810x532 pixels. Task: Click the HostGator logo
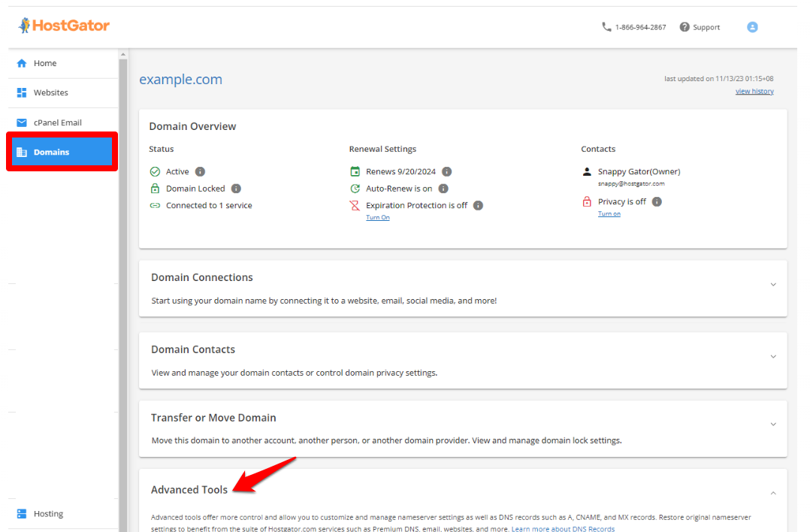64,26
